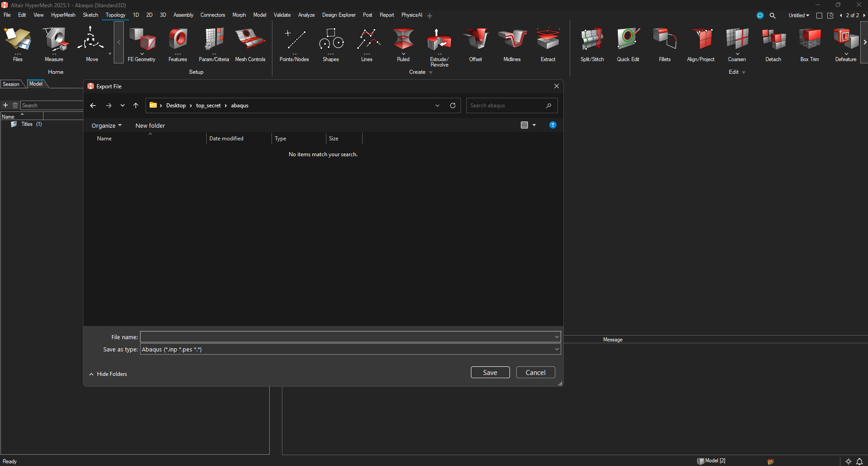Select the Defeature tool
This screenshot has width=868, height=466.
click(x=846, y=44)
